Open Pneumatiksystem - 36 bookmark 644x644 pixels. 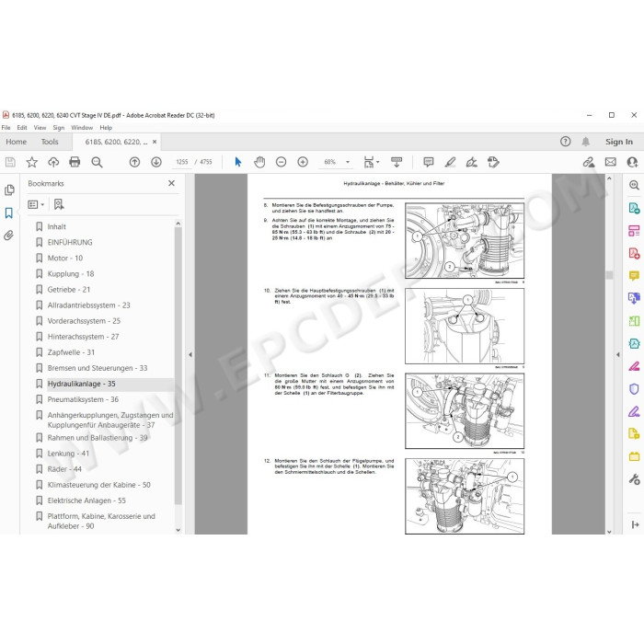coord(83,399)
